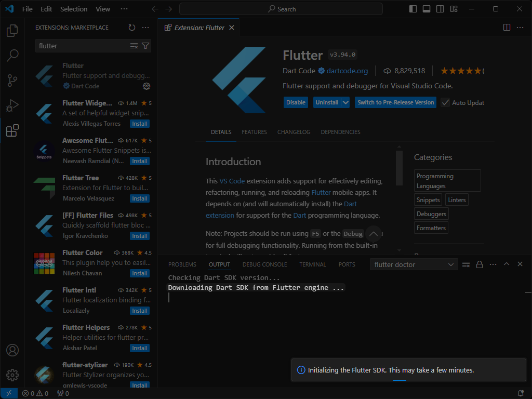
Task: Clear extensions search results
Action: click(x=134, y=46)
